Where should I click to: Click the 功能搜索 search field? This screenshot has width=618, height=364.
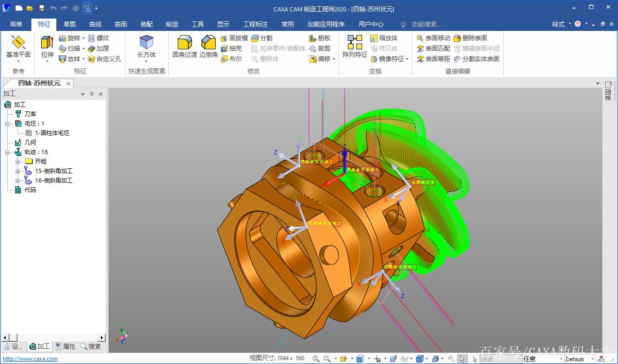pyautogui.click(x=426, y=24)
